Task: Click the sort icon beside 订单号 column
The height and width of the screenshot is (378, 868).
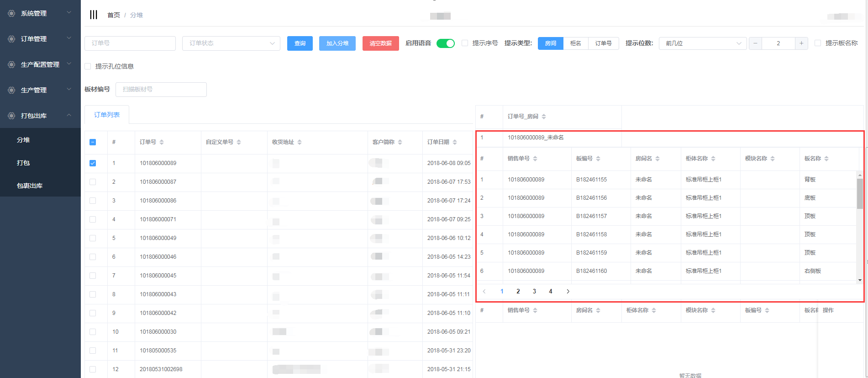Action: coord(162,142)
